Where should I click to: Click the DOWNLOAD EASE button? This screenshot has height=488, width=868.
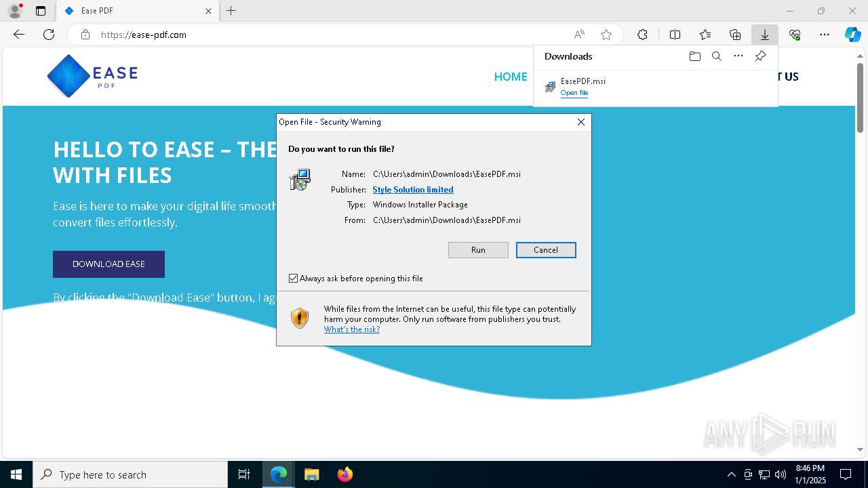click(x=108, y=264)
